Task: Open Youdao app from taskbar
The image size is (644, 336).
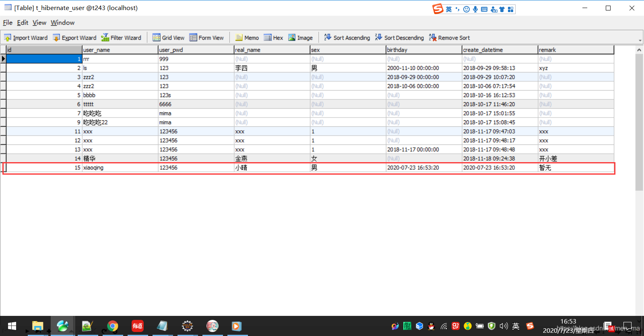Action: click(x=138, y=326)
